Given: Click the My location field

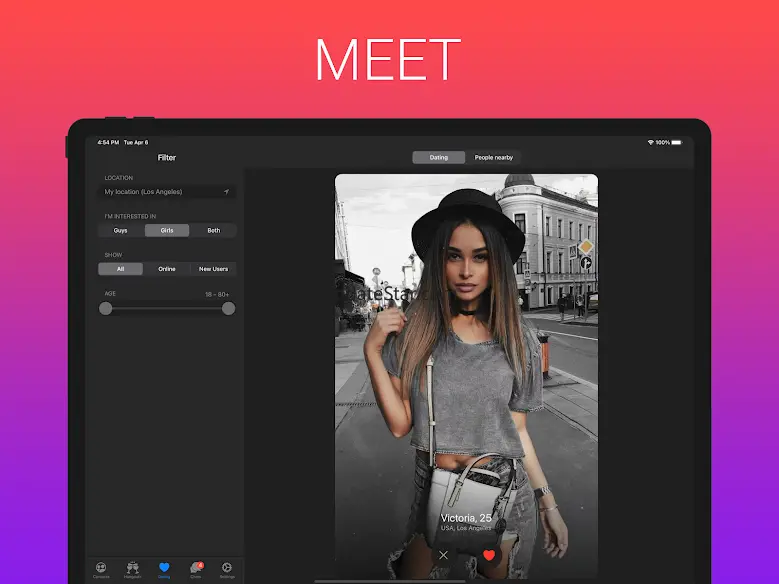Looking at the screenshot, I should point(160,192).
